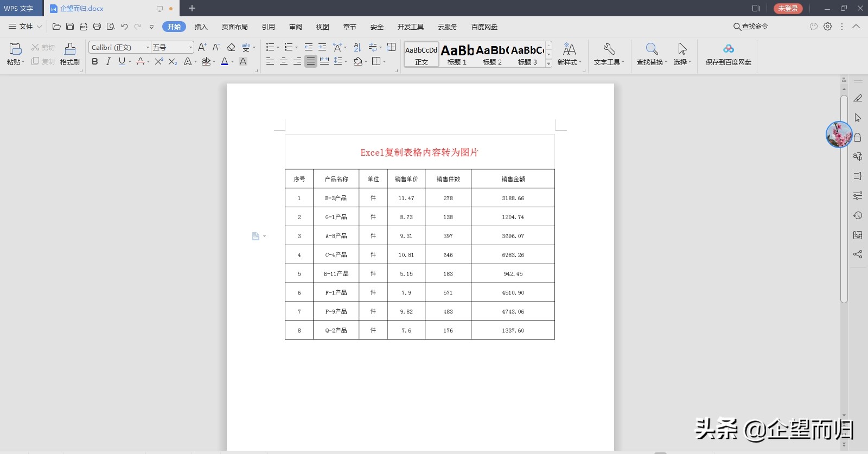Align text left
Image resolution: width=868 pixels, height=454 pixels.
pyautogui.click(x=270, y=61)
